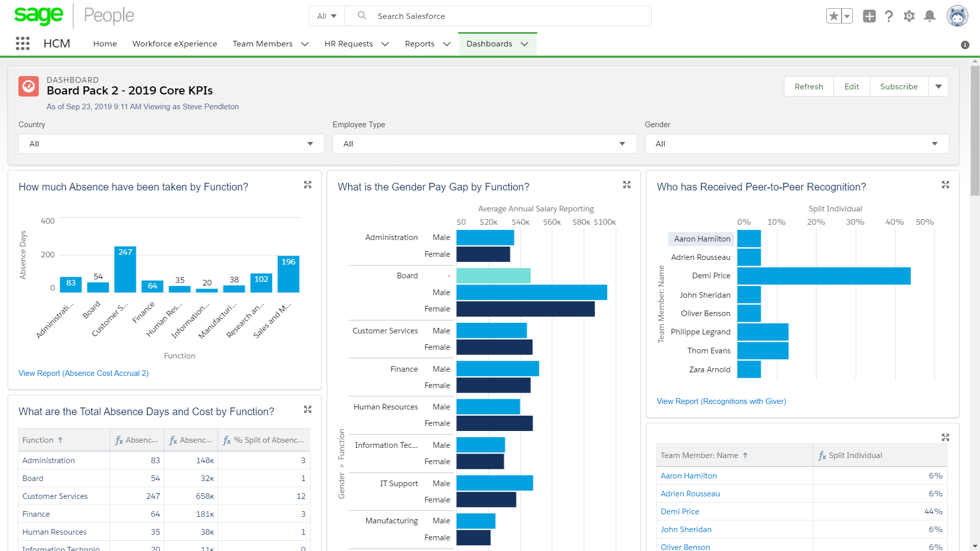This screenshot has width=980, height=551.
Task: Open the Setup gear icon
Action: pyautogui.click(x=909, y=16)
